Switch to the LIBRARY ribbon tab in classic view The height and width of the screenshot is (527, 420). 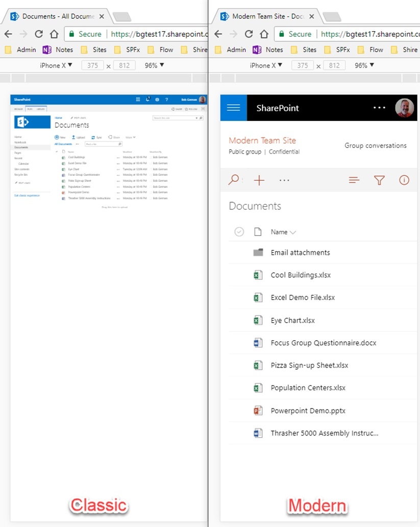(x=40, y=108)
